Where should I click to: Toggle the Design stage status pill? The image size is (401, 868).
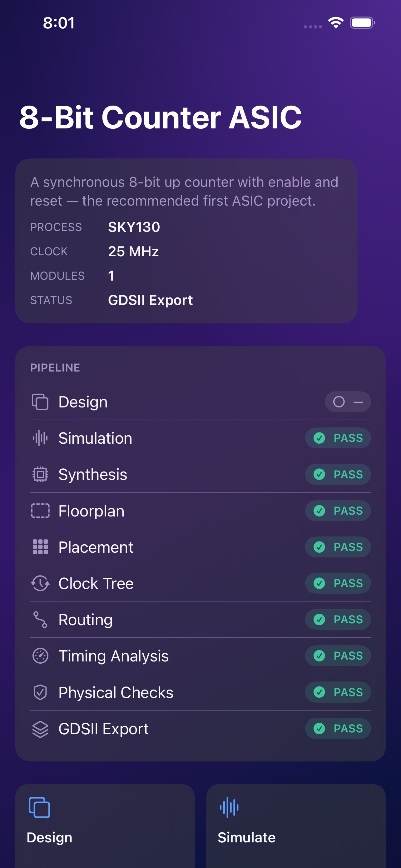348,402
